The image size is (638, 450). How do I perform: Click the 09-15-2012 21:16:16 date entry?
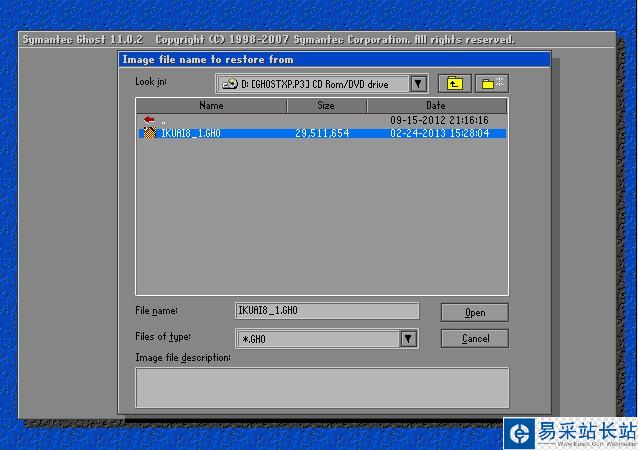click(439, 120)
